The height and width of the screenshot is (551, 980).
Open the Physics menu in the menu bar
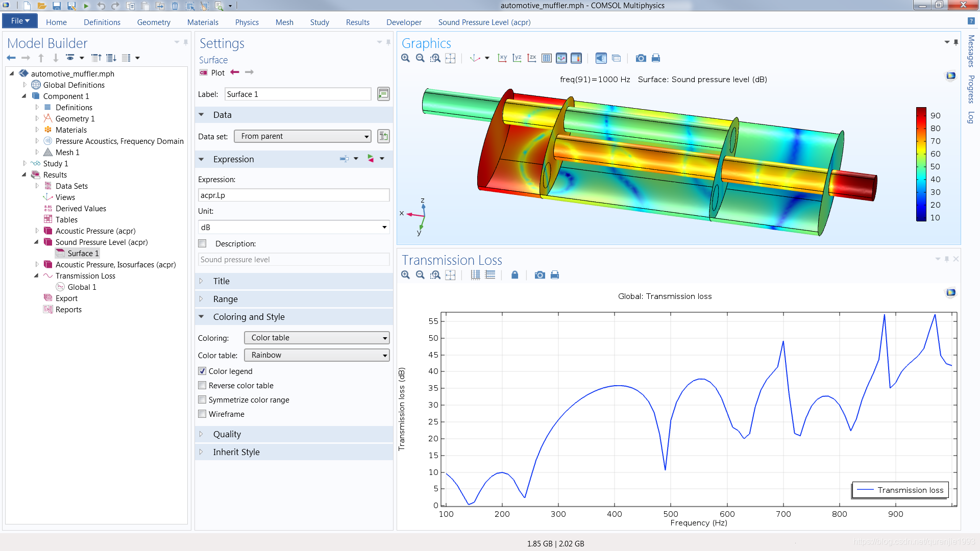coord(246,22)
